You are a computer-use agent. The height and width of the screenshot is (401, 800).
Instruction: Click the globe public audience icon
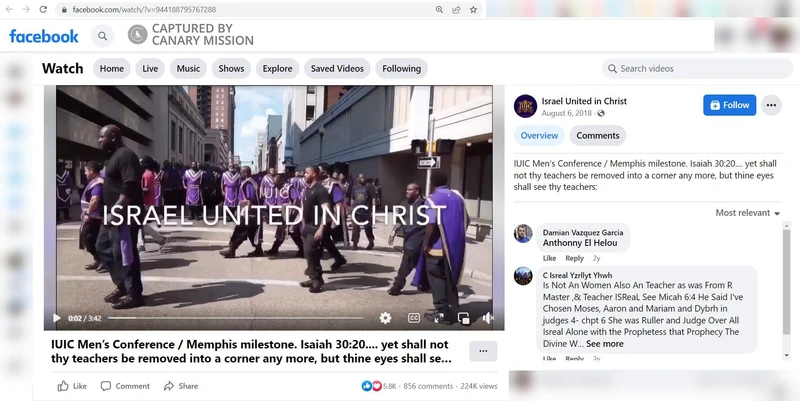pyautogui.click(x=601, y=113)
